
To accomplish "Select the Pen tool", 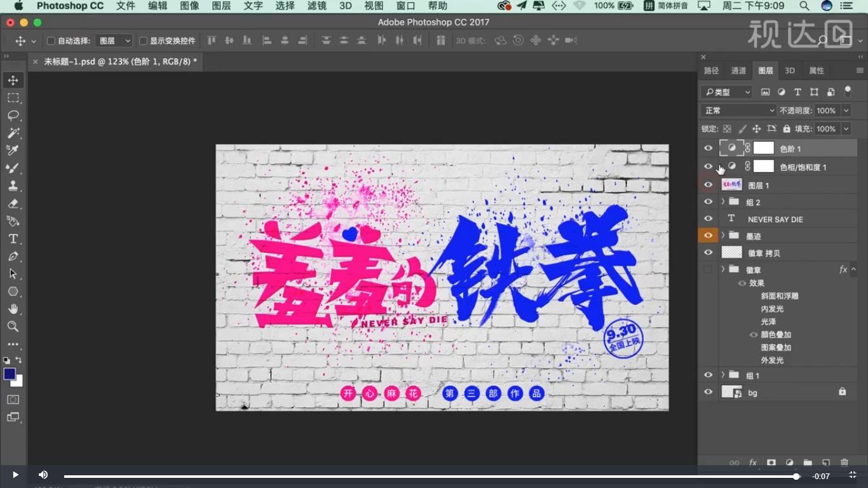I will coord(13,257).
